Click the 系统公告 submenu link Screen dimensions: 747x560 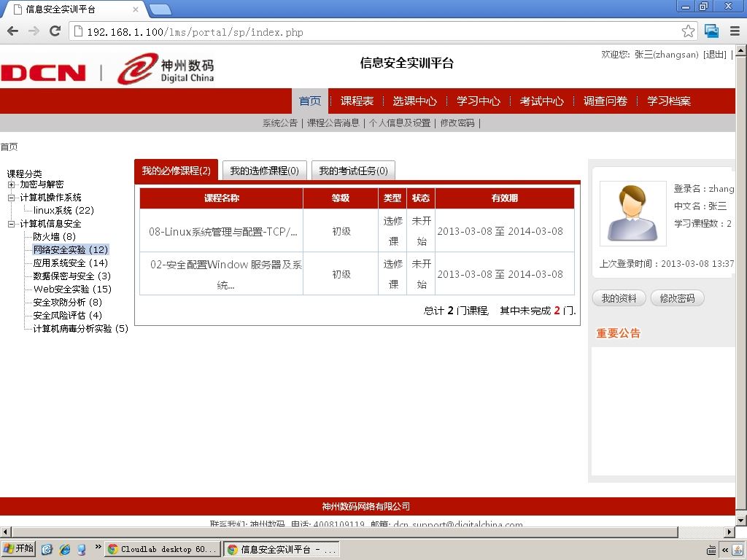pyautogui.click(x=280, y=122)
